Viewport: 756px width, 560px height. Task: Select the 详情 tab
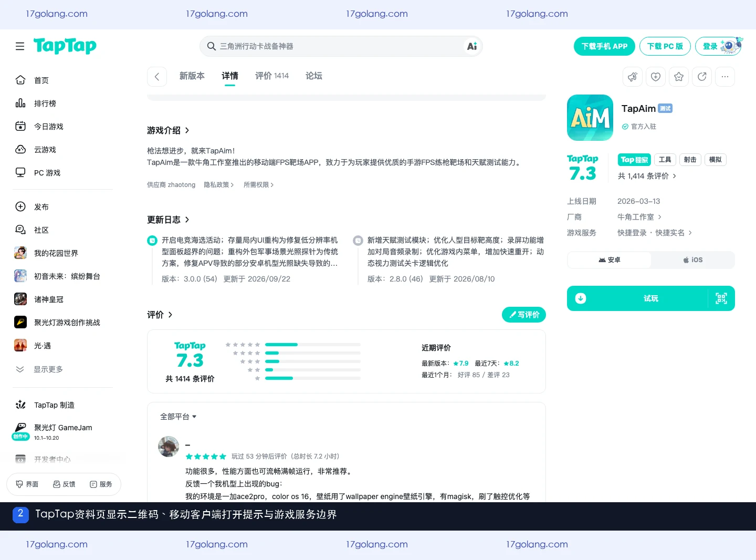(x=230, y=76)
